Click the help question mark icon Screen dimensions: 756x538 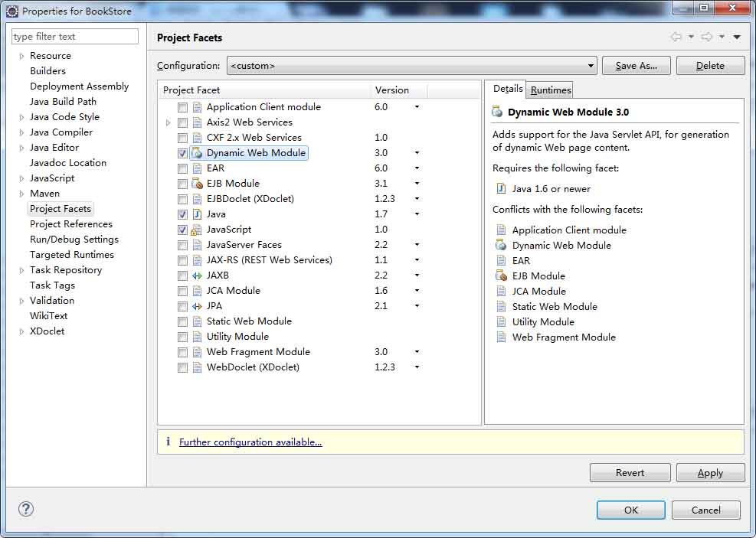tap(26, 509)
